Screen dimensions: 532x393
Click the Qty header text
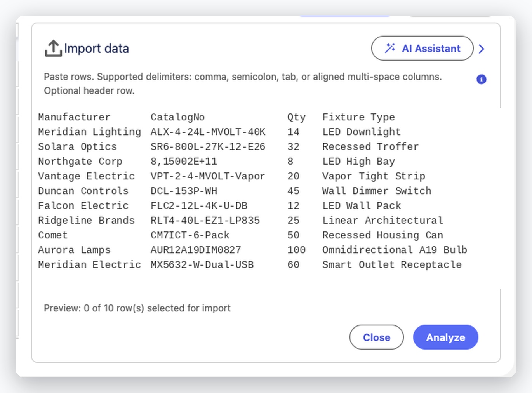296,117
